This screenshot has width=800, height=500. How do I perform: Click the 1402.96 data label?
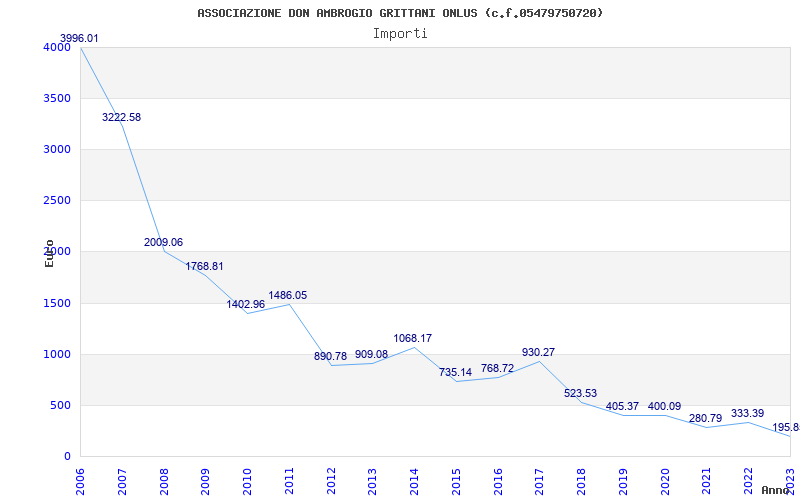pyautogui.click(x=246, y=305)
